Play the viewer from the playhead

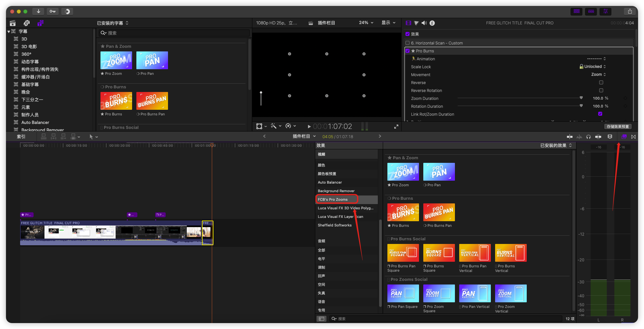click(x=309, y=127)
